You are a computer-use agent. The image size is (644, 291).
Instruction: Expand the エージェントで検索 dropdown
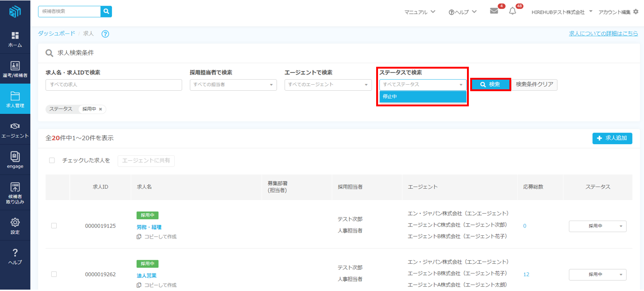pos(328,85)
